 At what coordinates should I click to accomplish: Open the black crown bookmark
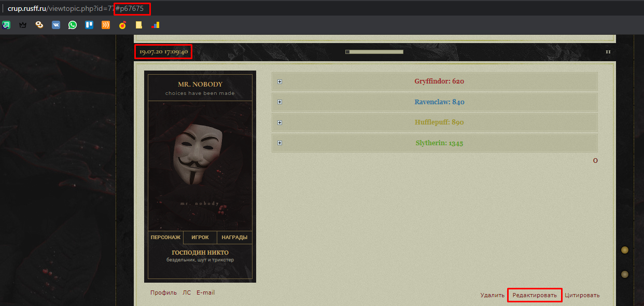[22, 24]
